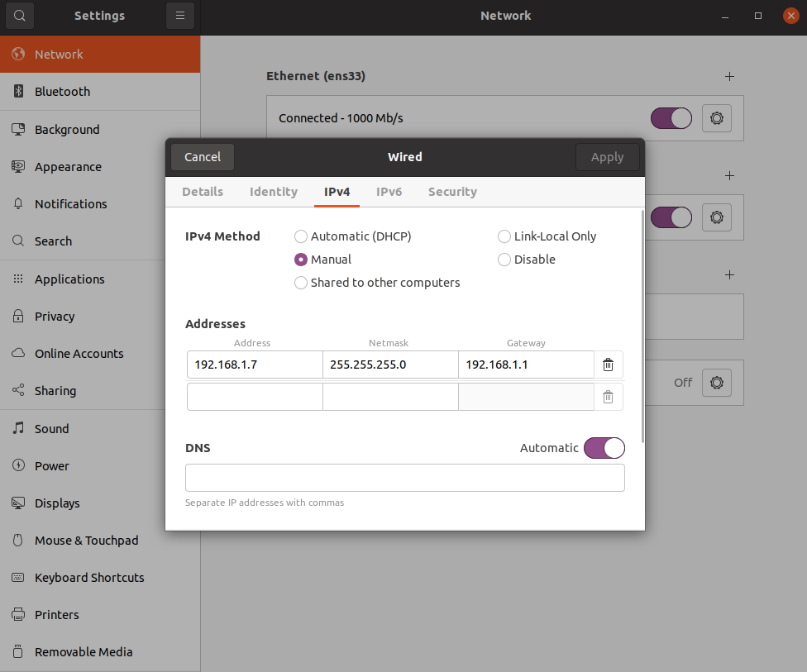Toggle DNS Automatic switch
The image size is (807, 672).
click(x=604, y=448)
